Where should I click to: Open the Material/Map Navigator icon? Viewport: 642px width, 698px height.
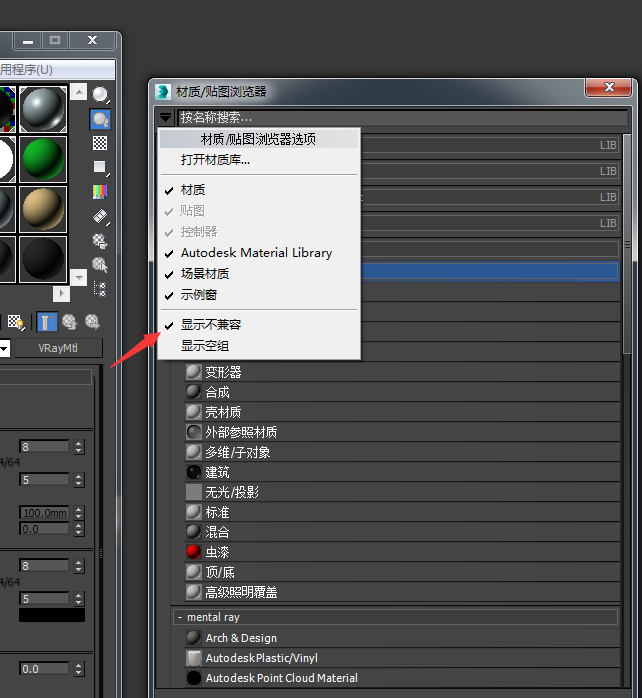point(100,289)
